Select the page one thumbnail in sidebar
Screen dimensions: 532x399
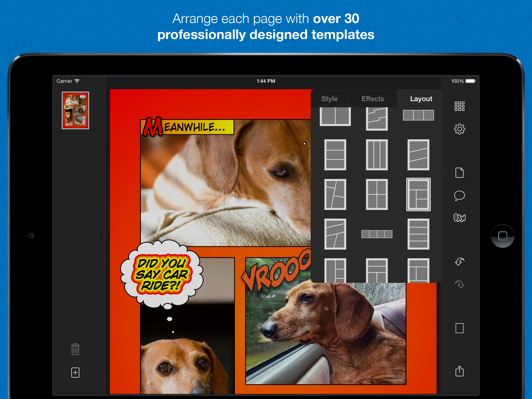(x=75, y=110)
